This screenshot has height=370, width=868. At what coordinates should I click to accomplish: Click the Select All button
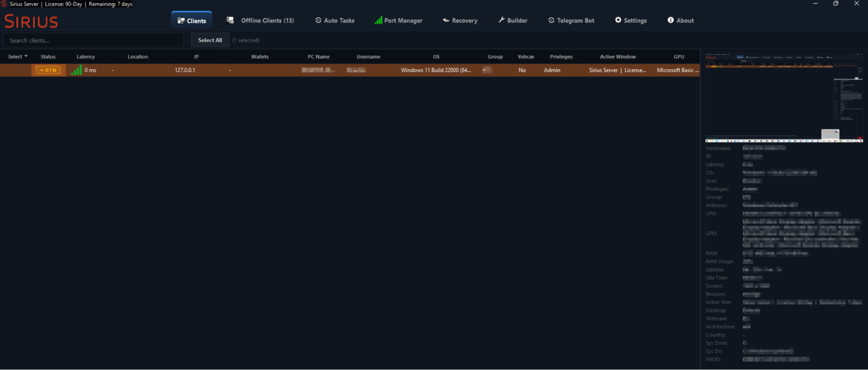pos(210,40)
